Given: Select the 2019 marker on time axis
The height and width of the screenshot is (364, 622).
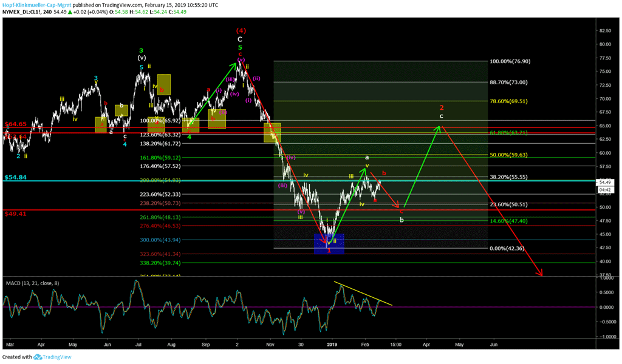Looking at the screenshot, I should coord(332,344).
